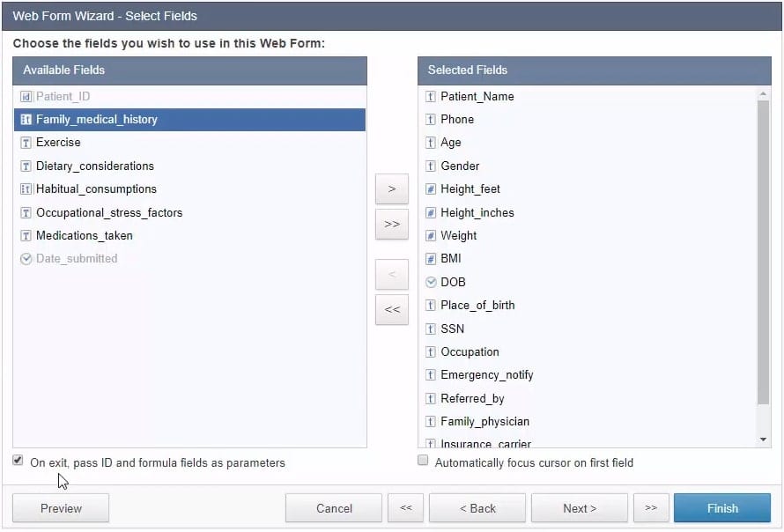The image size is (784, 532).
Task: Select Occupation in Selected Fields list
Action: (470, 352)
